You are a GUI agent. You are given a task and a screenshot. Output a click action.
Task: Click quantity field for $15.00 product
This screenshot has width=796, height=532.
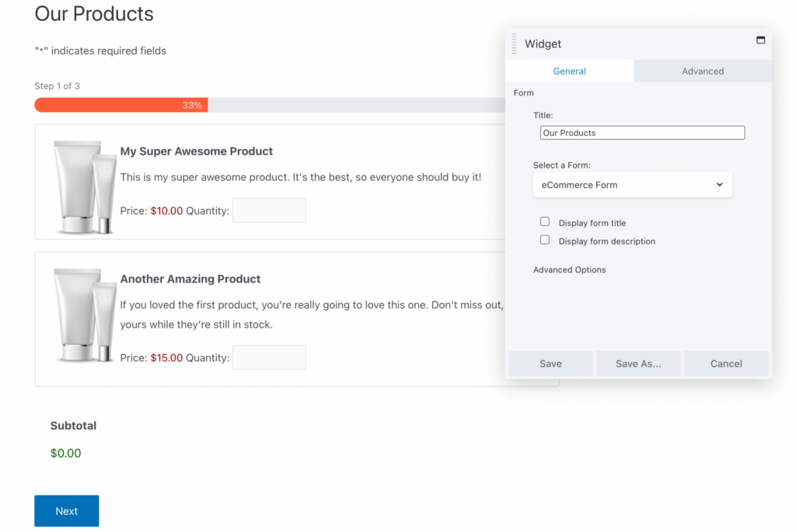269,357
